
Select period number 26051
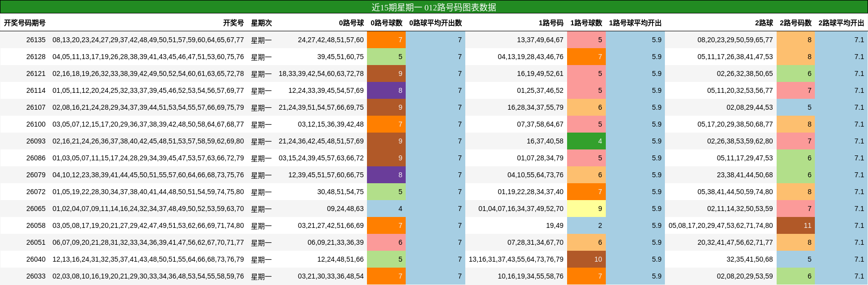(36, 242)
